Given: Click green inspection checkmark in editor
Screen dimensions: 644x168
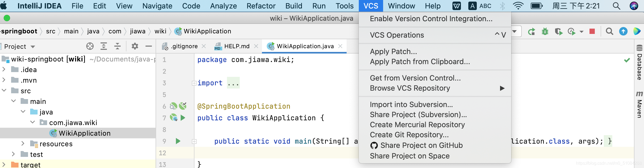Looking at the screenshot, I should 627,60.
